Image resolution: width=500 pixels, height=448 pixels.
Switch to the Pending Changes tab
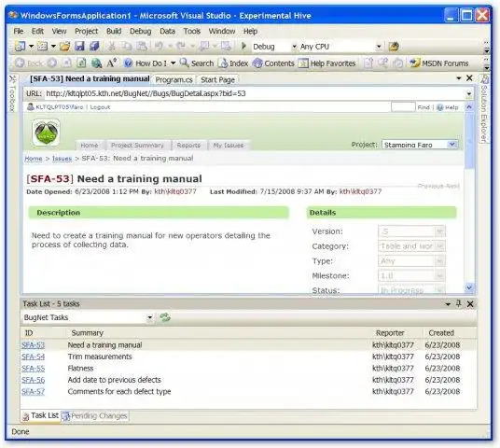95,416
